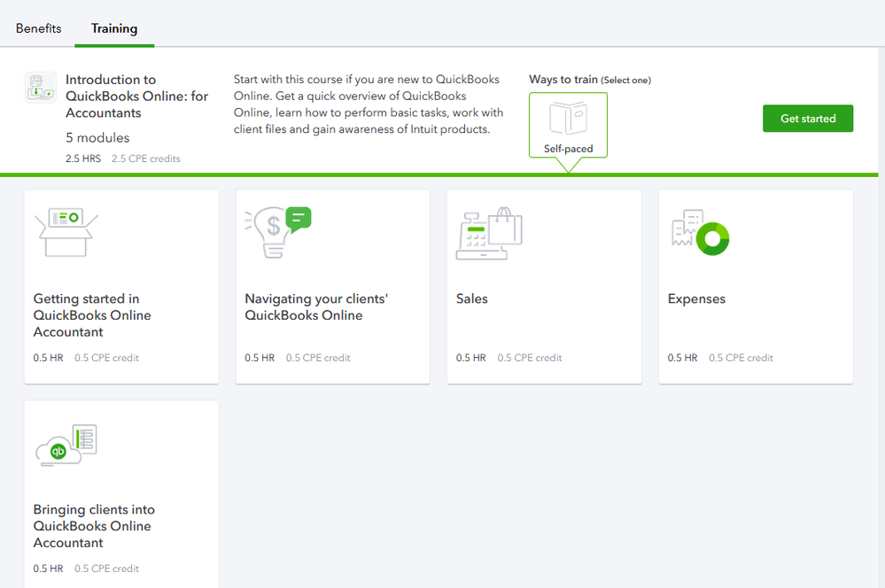Click the 5 modules label
This screenshot has height=588, width=885.
pos(97,138)
